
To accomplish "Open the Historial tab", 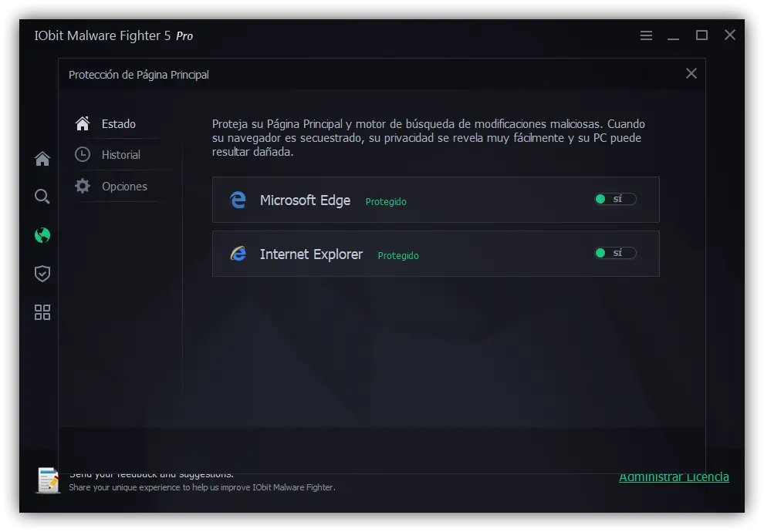I will pyautogui.click(x=120, y=155).
